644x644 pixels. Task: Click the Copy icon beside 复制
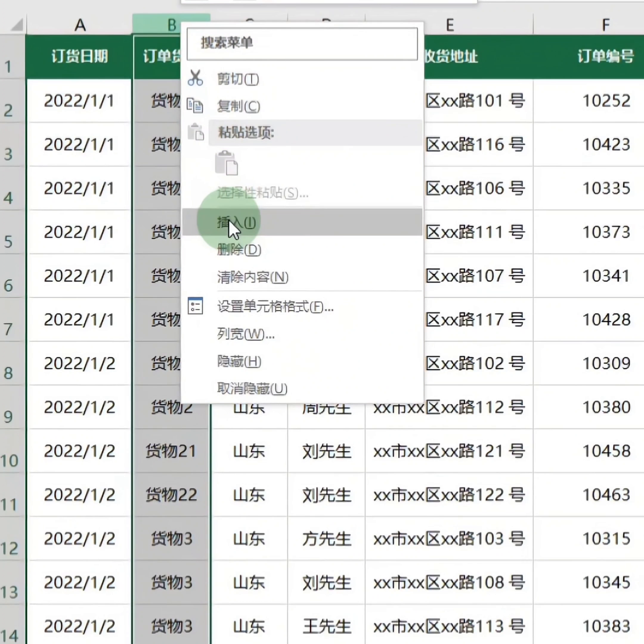point(196,106)
